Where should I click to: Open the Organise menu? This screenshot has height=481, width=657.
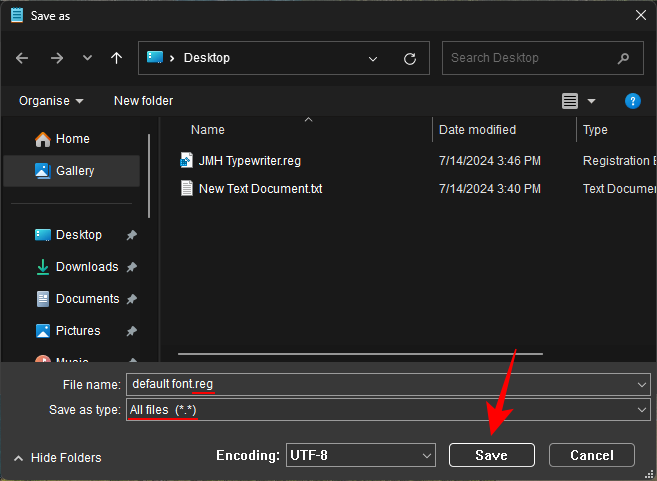51,101
